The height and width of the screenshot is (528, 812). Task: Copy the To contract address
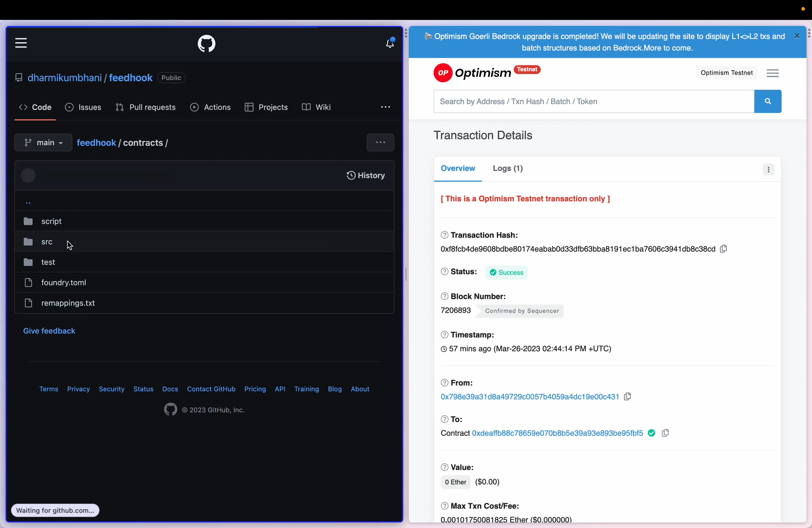click(x=665, y=433)
